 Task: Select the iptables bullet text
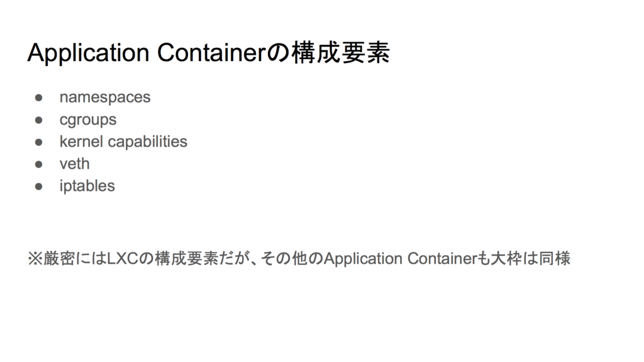(87, 186)
